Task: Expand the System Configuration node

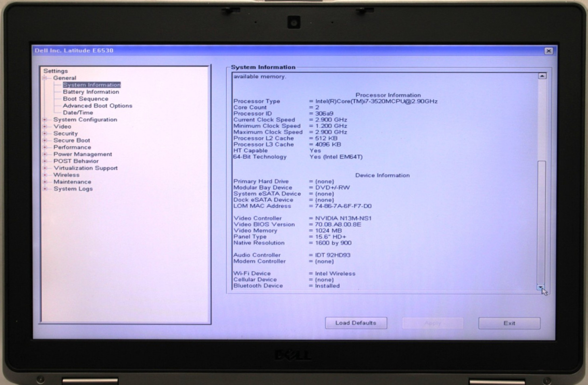Action: pyautogui.click(x=45, y=119)
